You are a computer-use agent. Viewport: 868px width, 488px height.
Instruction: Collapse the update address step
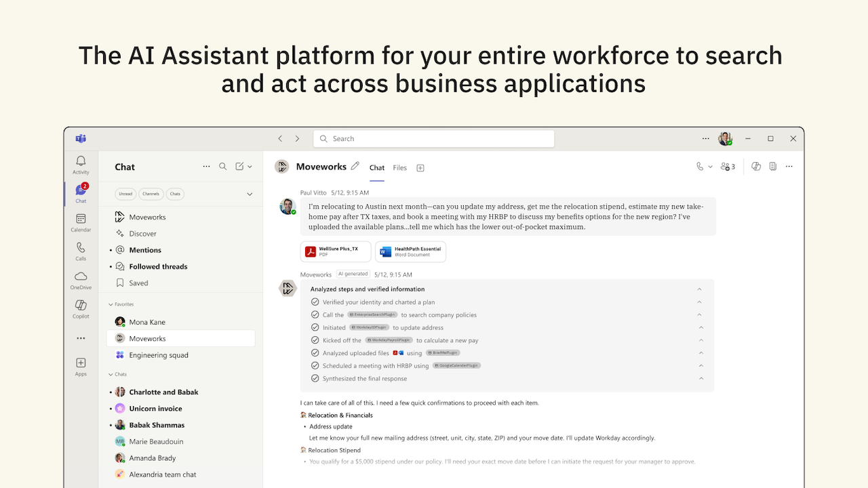point(701,328)
